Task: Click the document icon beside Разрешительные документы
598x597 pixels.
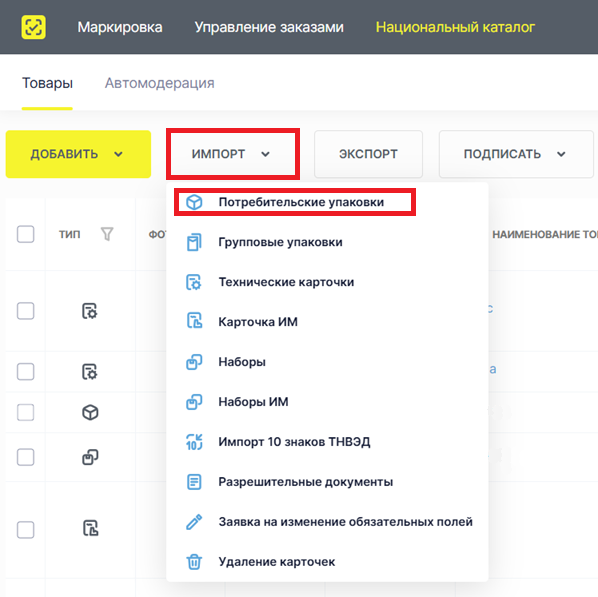Action: tap(194, 482)
